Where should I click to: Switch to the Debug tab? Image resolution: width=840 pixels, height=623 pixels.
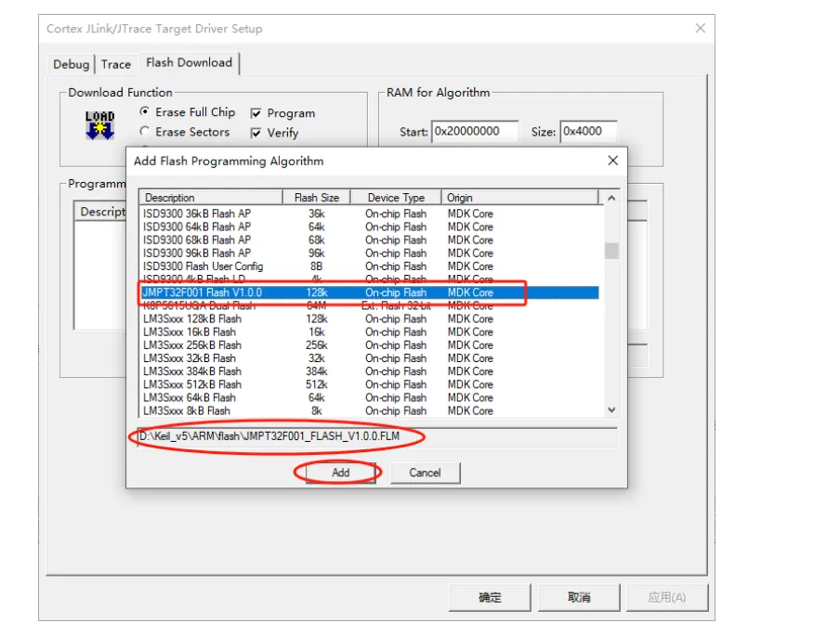click(x=71, y=64)
